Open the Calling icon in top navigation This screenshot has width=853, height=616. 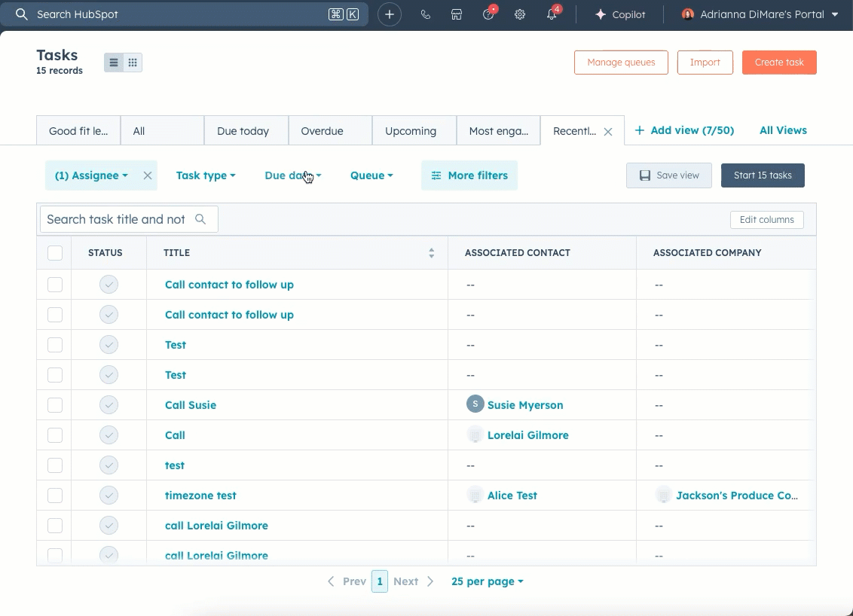426,14
